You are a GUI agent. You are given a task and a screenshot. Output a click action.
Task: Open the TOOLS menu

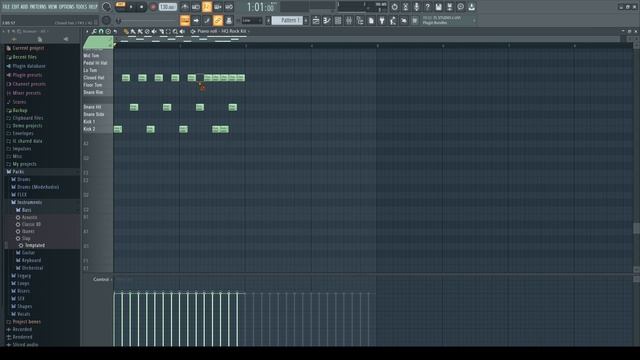coord(82,7)
